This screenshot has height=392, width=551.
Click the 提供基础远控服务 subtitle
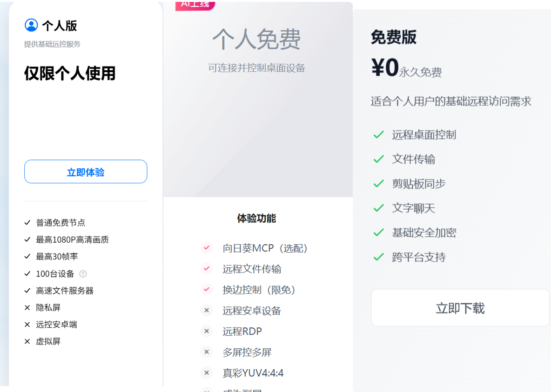(53, 44)
